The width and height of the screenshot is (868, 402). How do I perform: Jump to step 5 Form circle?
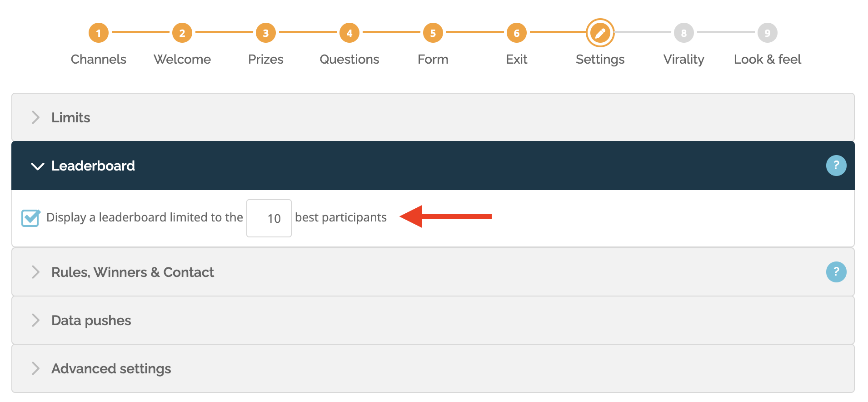pos(433,33)
